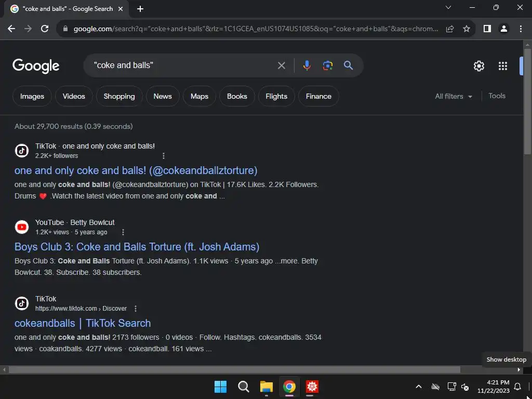Image resolution: width=532 pixels, height=399 pixels.
Task: Go back to the previous page
Action: click(x=11, y=29)
